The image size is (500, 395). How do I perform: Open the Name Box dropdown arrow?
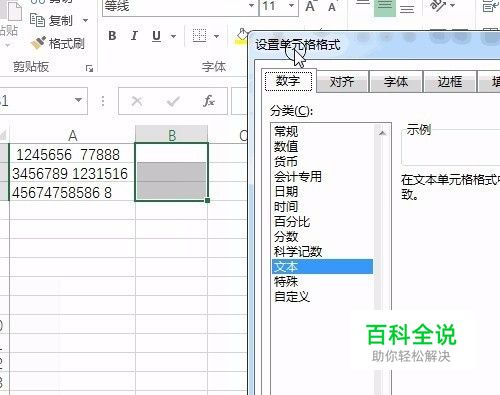coord(78,100)
